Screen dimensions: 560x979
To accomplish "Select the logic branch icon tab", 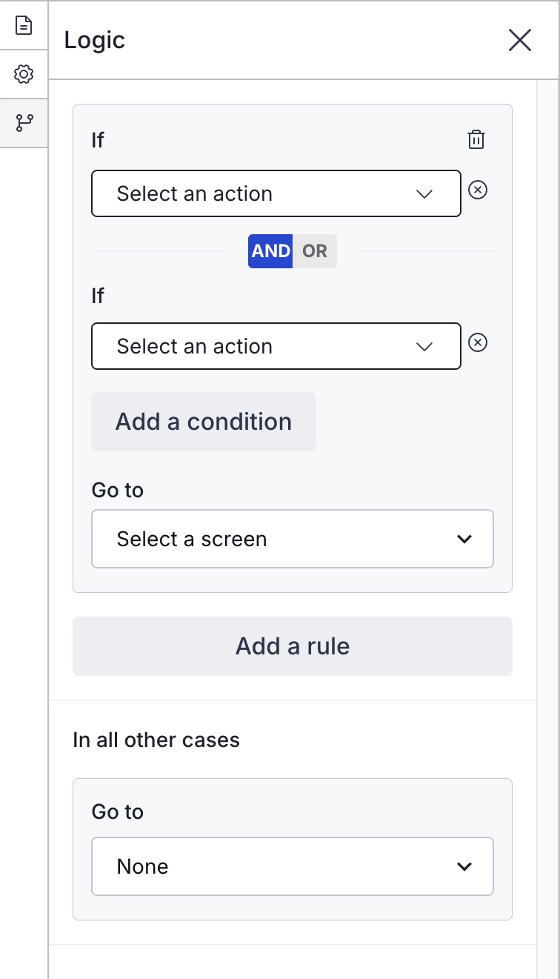I will pos(24,123).
